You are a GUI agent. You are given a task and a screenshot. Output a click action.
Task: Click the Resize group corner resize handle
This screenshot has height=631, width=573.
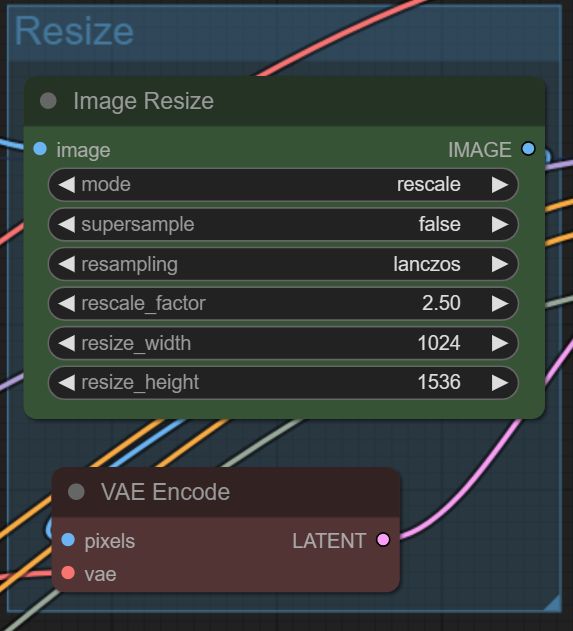point(553,603)
